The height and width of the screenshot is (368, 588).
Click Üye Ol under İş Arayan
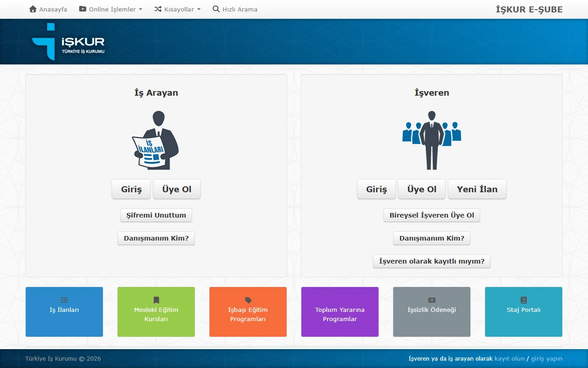point(177,189)
